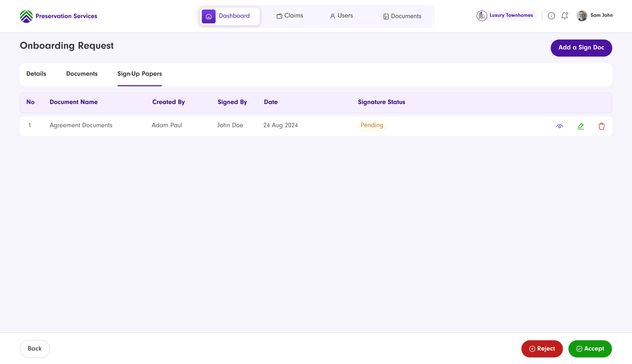View the Agreement Documents with eye icon
Screen dimensions: 632x364
coord(559,126)
